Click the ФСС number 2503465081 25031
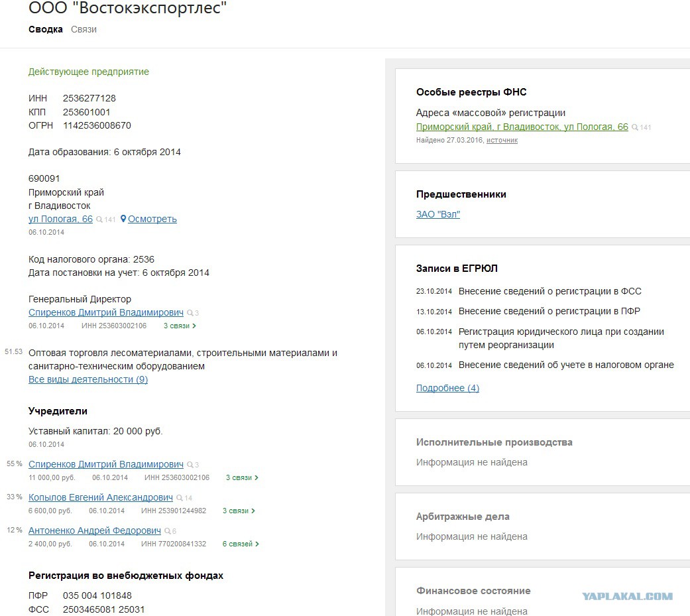This screenshot has width=690, height=616. [103, 609]
